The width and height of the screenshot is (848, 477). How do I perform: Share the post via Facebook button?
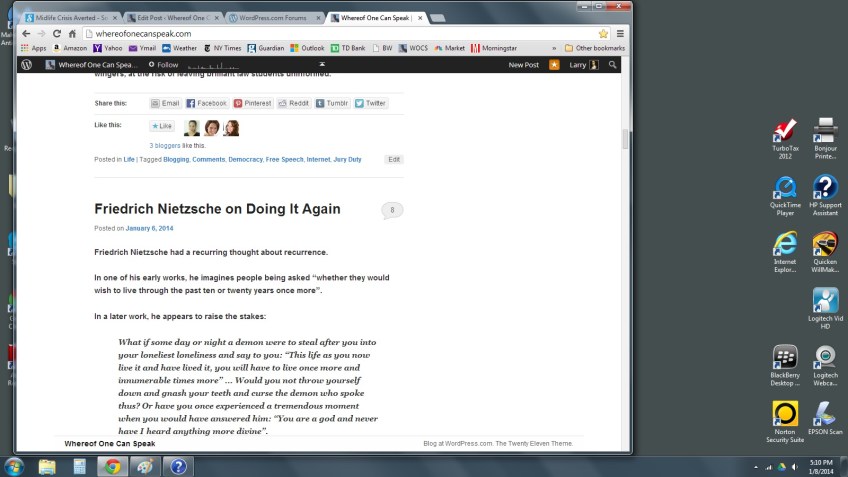pos(207,103)
